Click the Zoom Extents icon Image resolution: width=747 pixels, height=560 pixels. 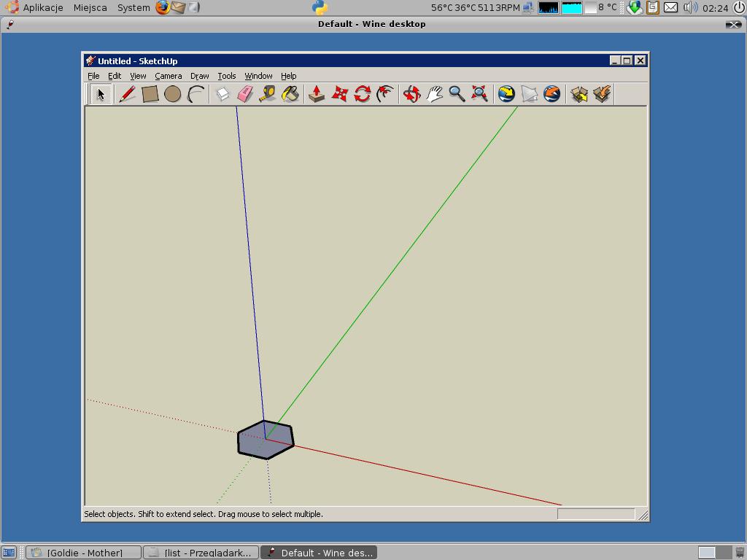[x=479, y=94]
